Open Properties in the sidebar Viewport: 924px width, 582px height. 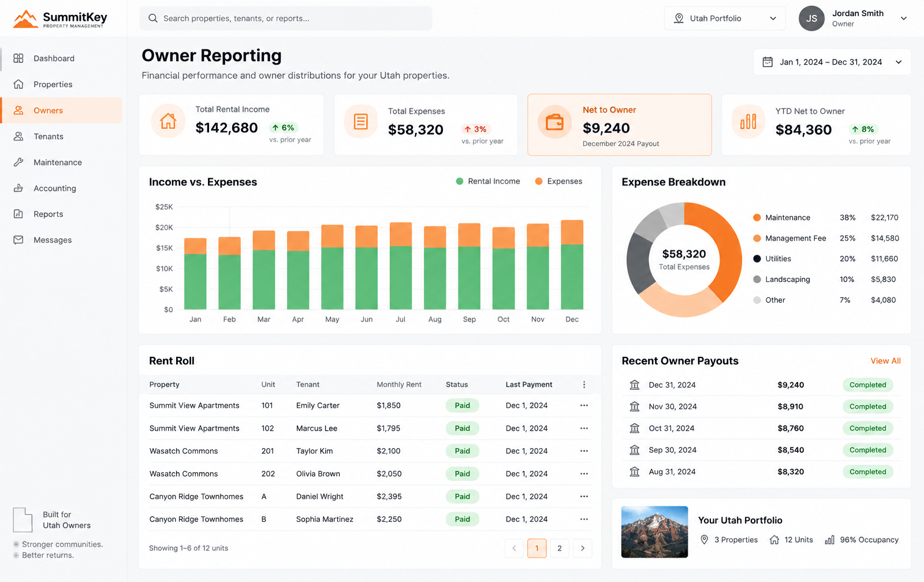61,84
